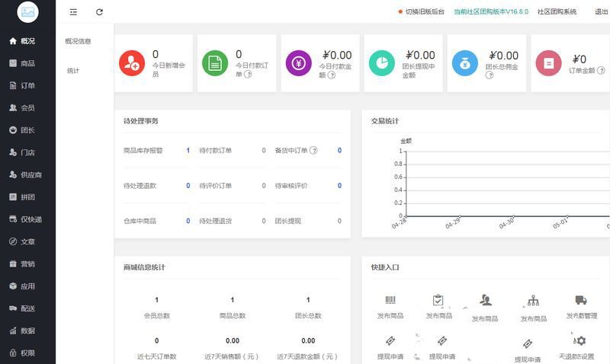Viewport: 610px width, 364px height.
Task: Click the 团长提现 count
Action: tap(339, 221)
